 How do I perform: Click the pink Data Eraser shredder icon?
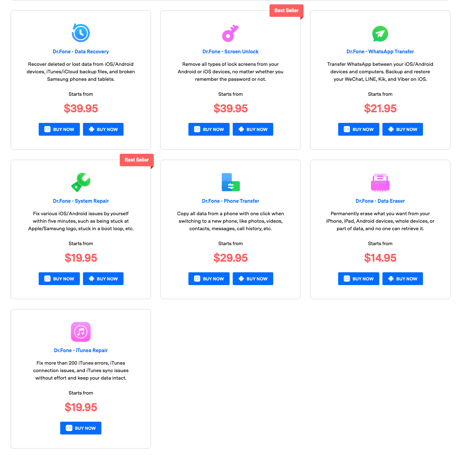[x=380, y=182]
